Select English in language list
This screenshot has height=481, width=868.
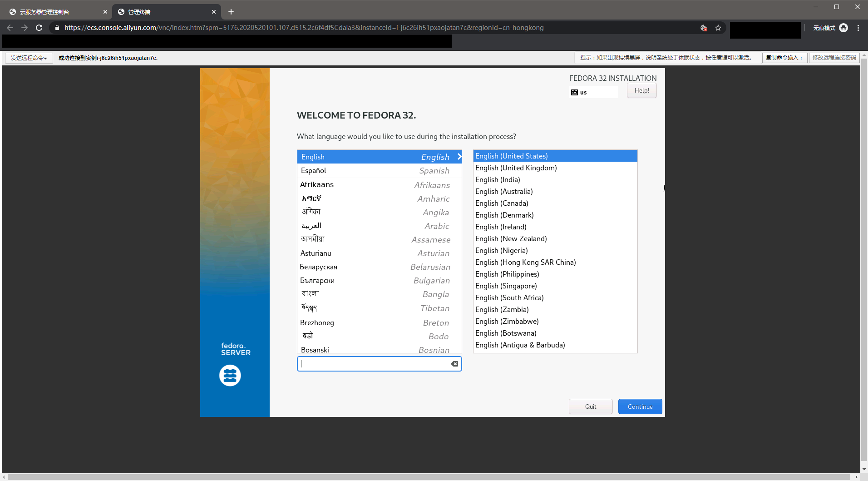(380, 157)
